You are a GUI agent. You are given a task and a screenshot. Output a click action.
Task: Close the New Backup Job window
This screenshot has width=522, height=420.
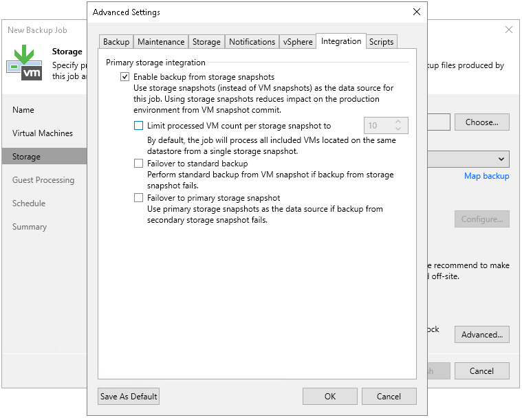tap(509, 30)
